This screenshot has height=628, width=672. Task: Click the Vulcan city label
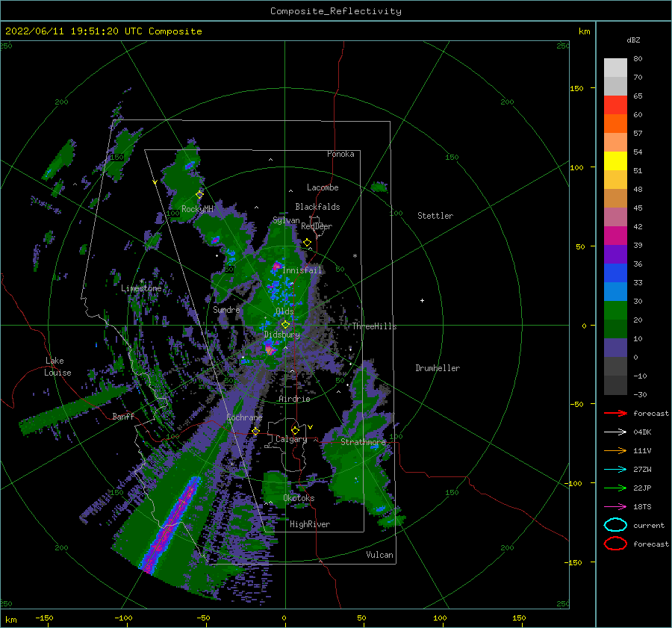click(x=379, y=555)
